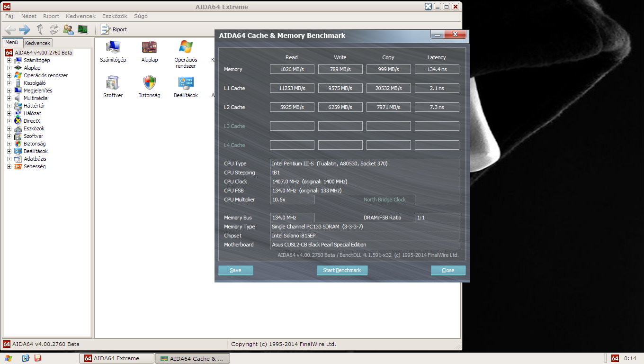Expand the DirectX tree node
Screen dimensions: 644x364
[9, 121]
